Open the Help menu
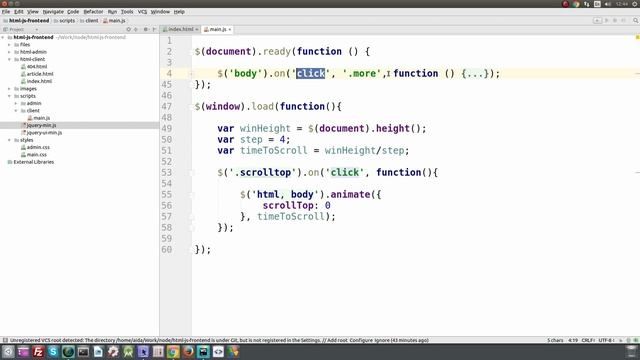 point(179,12)
